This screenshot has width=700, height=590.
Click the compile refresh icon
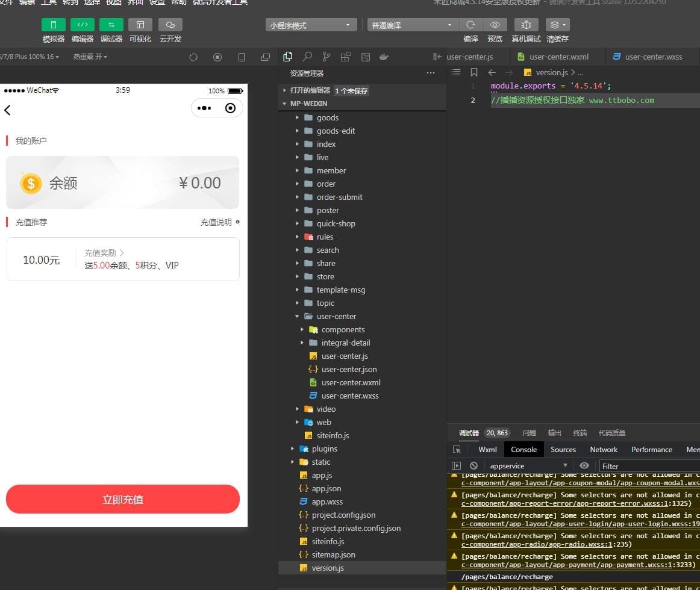pyautogui.click(x=470, y=25)
